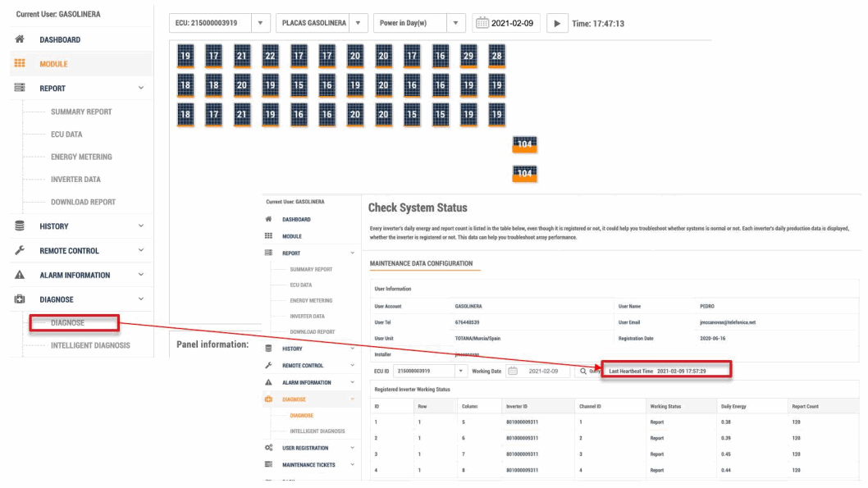Click registration date 2020-06-16
868x488 pixels.
(x=712, y=338)
